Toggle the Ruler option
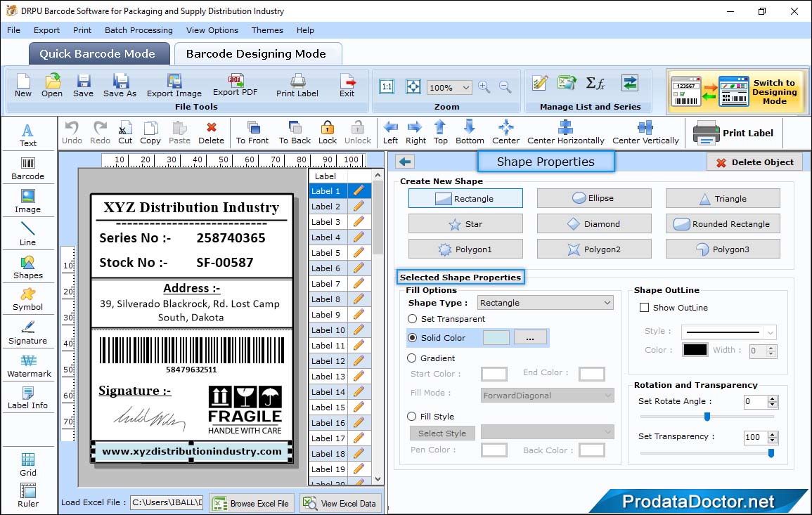This screenshot has width=812, height=515. coord(28,495)
